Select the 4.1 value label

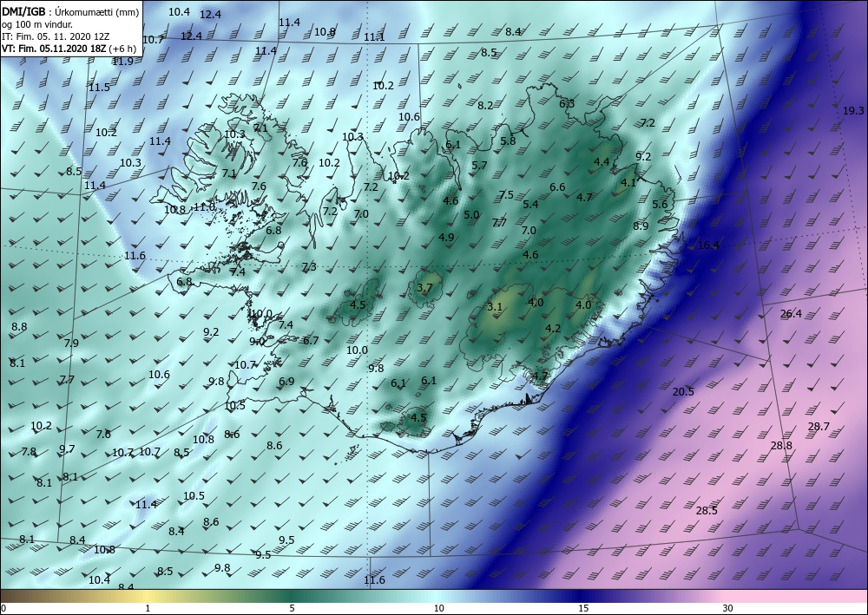628,182
